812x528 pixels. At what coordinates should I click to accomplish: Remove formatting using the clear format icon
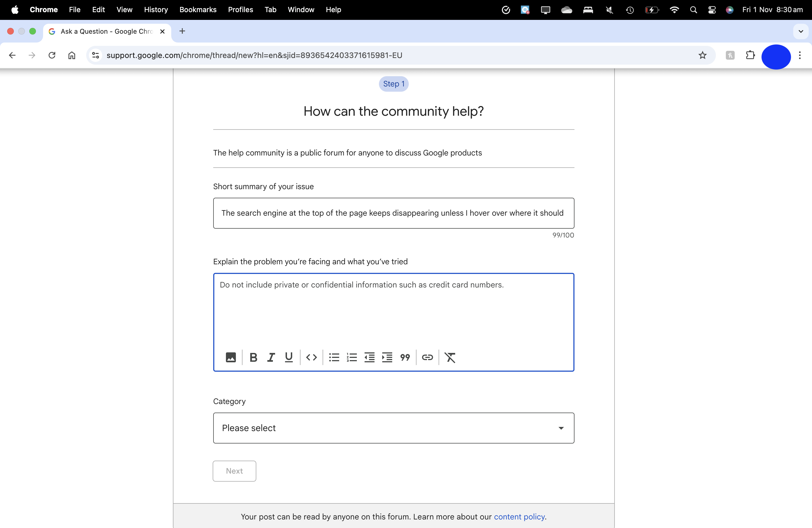pos(450,357)
